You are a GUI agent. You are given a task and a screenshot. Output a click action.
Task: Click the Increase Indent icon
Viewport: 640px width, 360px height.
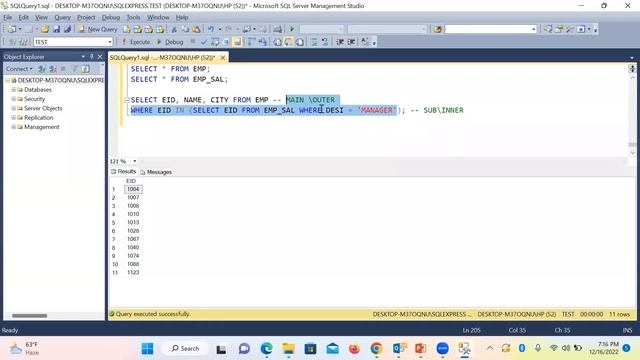(351, 42)
